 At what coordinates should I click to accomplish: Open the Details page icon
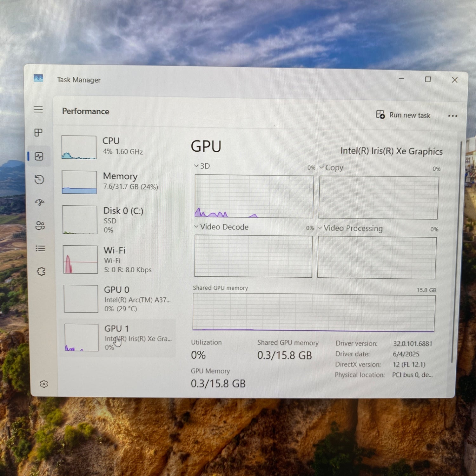pyautogui.click(x=40, y=248)
